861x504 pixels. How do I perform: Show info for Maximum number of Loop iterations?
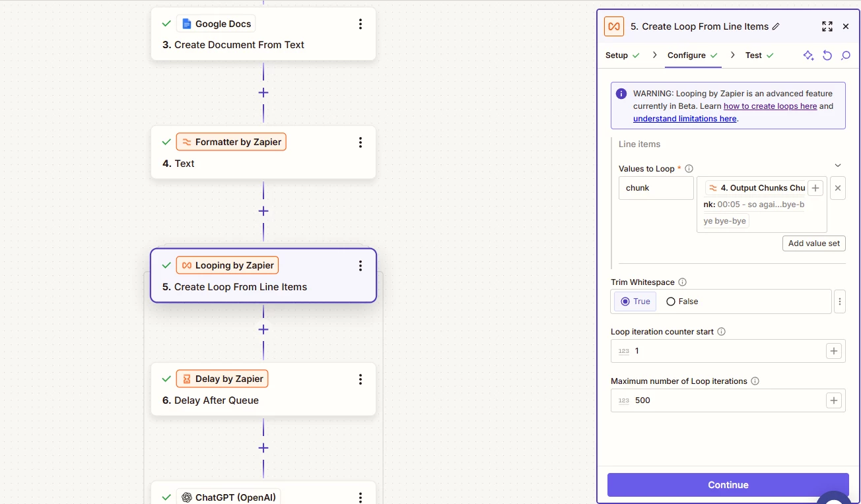click(755, 381)
